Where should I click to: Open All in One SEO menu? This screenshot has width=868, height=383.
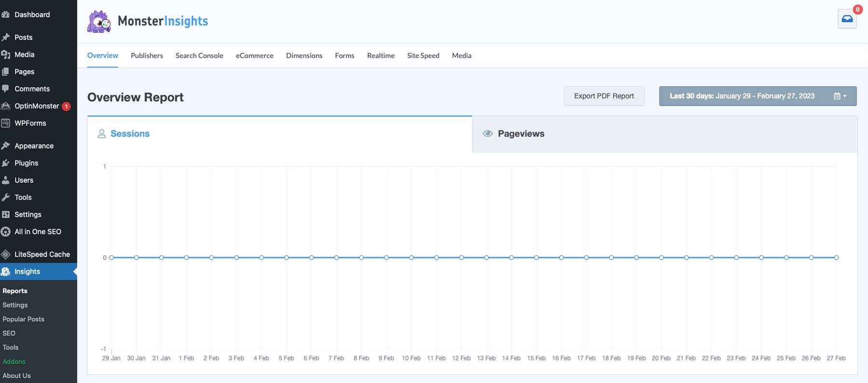coord(38,232)
